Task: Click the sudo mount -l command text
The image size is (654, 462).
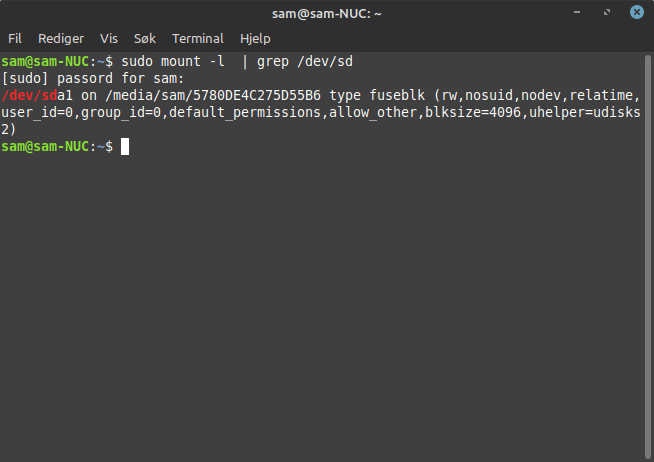Action: click(173, 62)
